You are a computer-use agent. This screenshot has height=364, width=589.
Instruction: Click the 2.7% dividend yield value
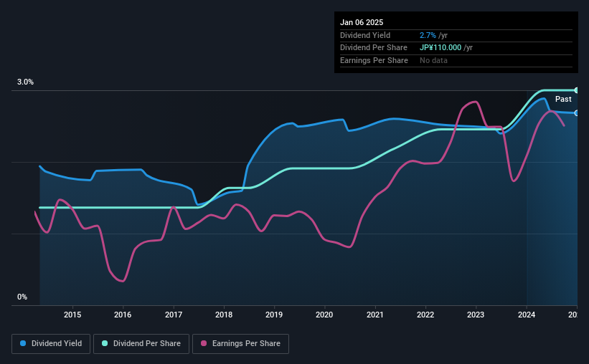point(428,35)
